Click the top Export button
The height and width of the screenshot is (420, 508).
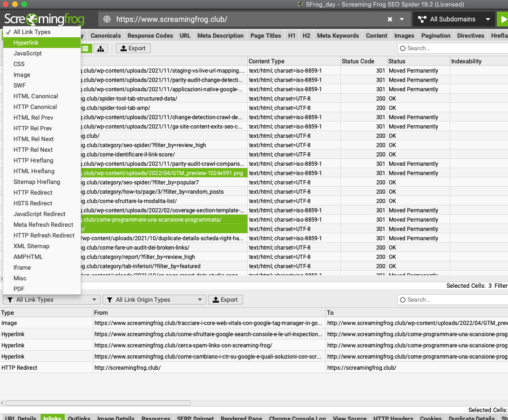pyautogui.click(x=133, y=48)
